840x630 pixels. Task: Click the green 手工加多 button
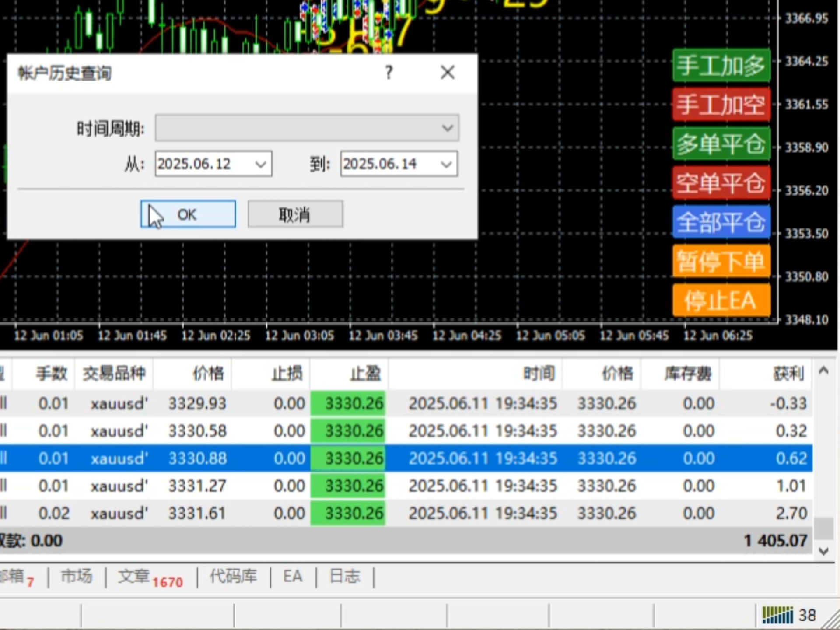(721, 66)
